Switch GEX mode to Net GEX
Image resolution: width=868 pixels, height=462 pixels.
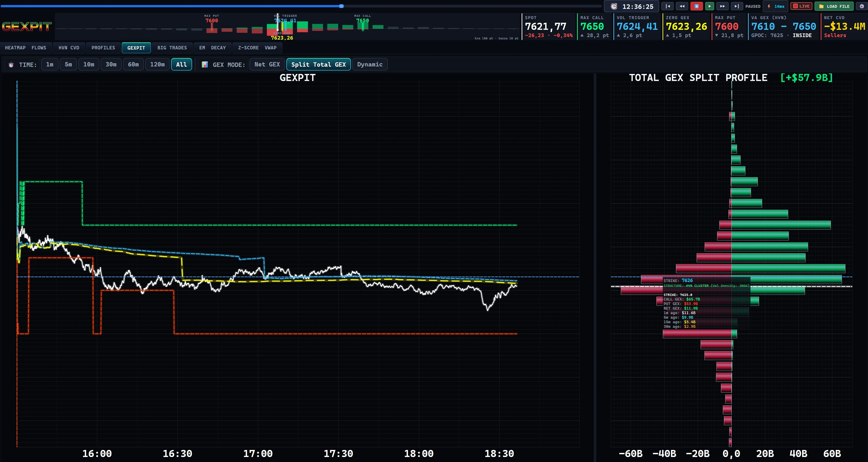click(x=267, y=64)
